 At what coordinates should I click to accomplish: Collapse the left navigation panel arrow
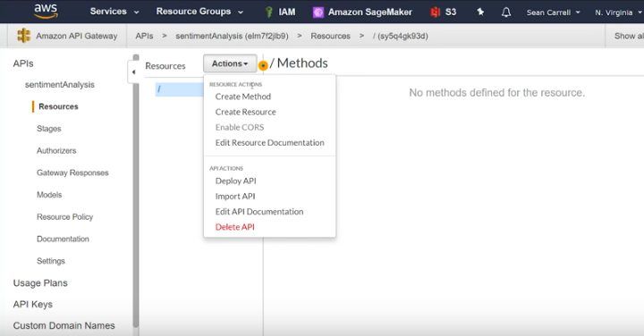133,71
